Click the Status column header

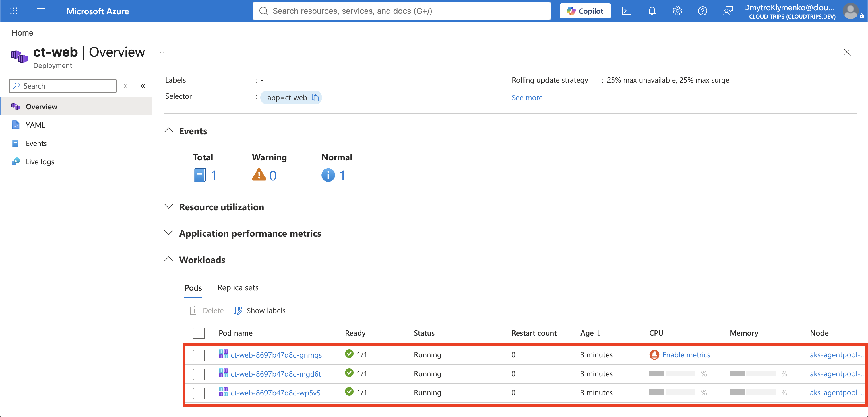pos(424,333)
